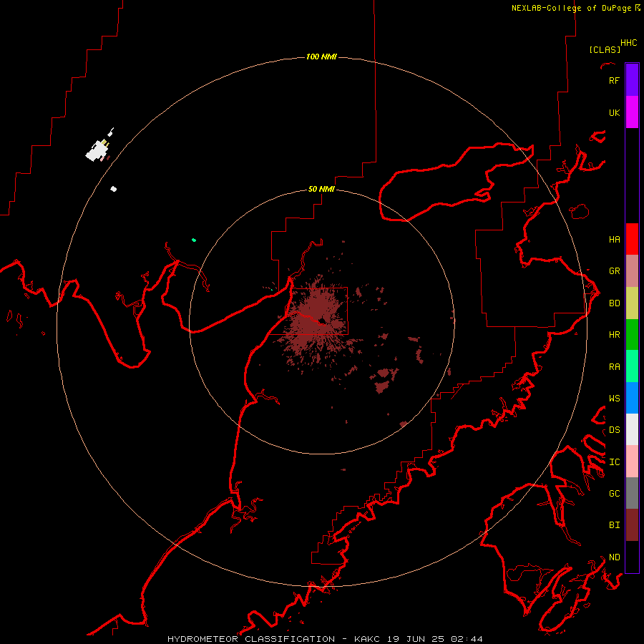Image resolution: width=644 pixels, height=644 pixels.
Task: Click the 19 JUN 25 date text
Action: tap(415, 639)
